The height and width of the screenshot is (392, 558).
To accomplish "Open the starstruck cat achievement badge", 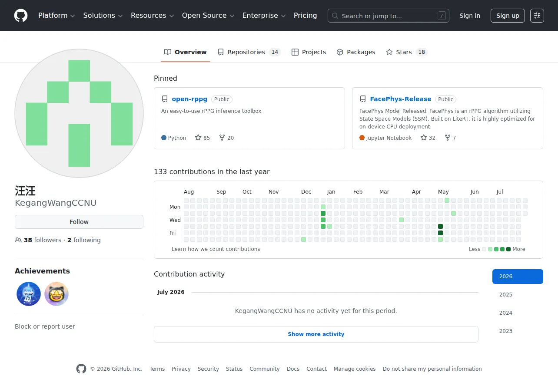I will coord(56,294).
